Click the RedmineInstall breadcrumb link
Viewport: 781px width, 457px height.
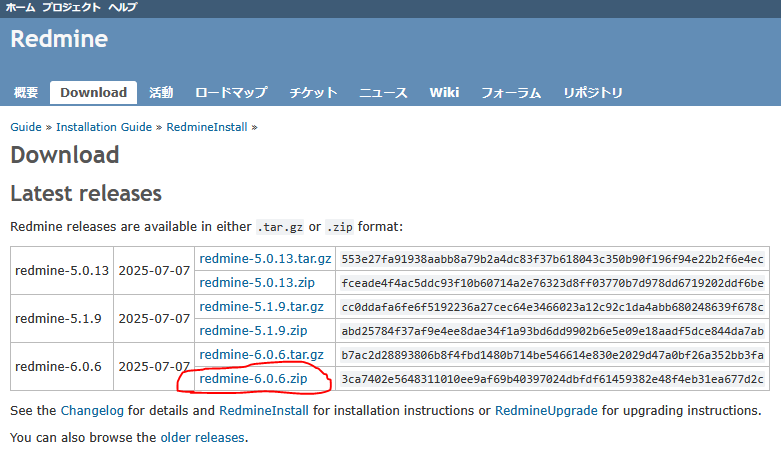coord(207,127)
